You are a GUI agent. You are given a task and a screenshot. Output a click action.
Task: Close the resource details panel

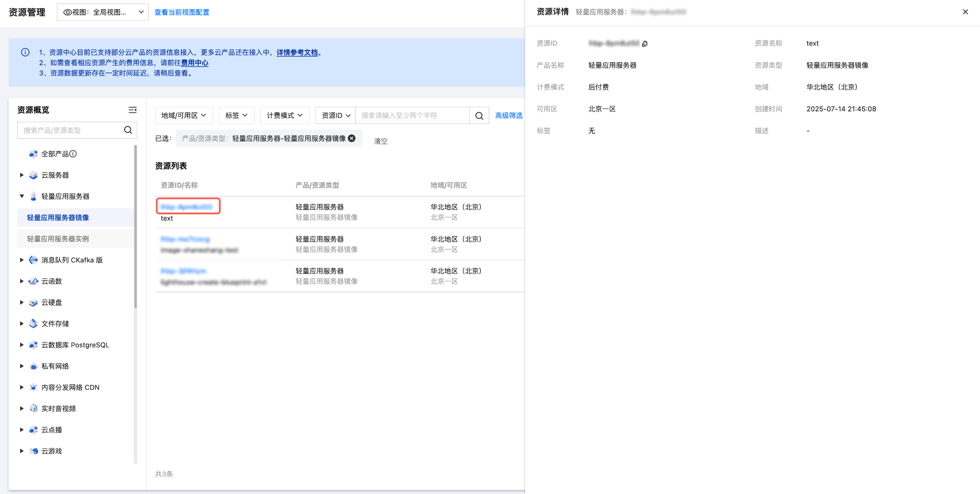tap(965, 12)
